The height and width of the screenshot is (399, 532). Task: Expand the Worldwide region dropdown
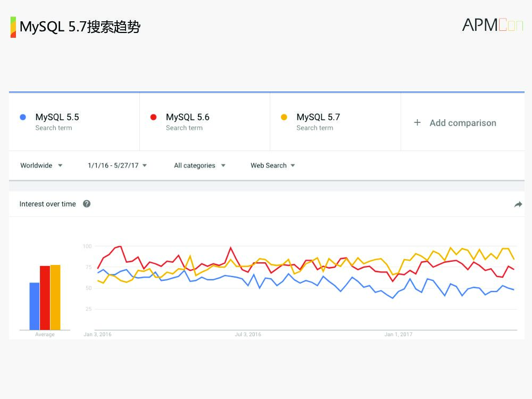(x=41, y=165)
